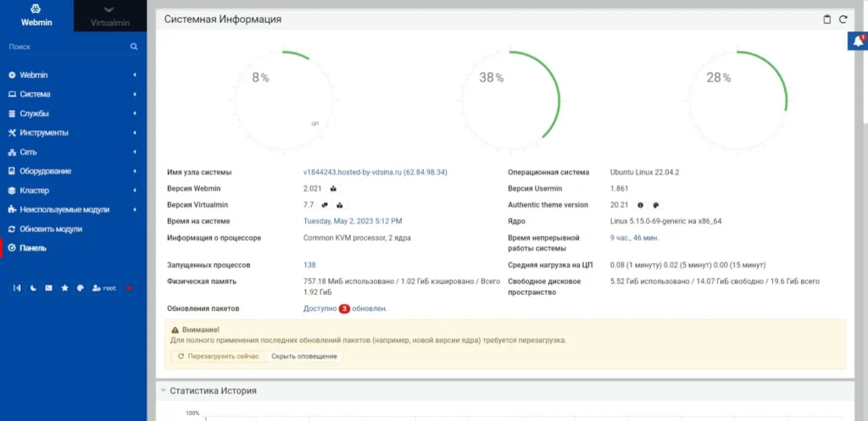Expand the Webmin menu category

tap(73, 75)
